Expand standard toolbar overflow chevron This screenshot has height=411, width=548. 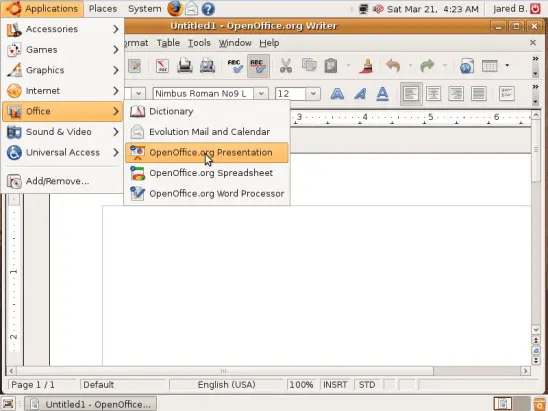tap(535, 59)
